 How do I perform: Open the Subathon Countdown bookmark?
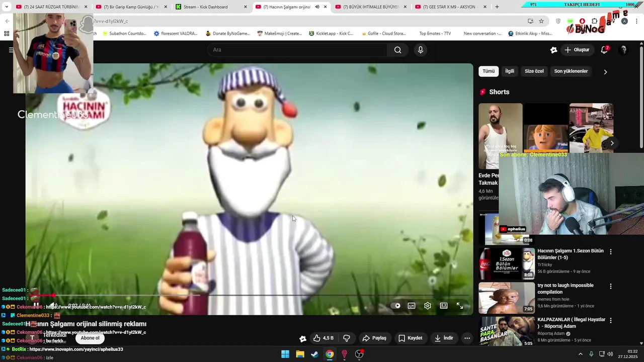124,34
